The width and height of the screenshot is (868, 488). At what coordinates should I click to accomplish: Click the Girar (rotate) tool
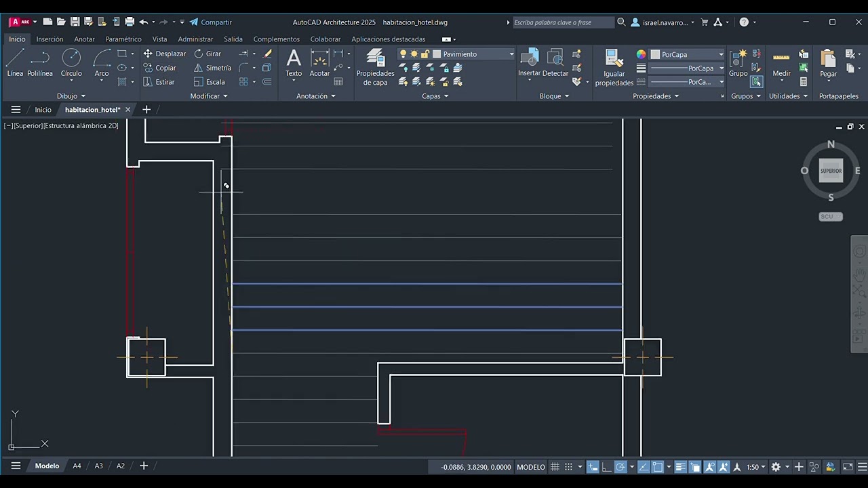208,54
